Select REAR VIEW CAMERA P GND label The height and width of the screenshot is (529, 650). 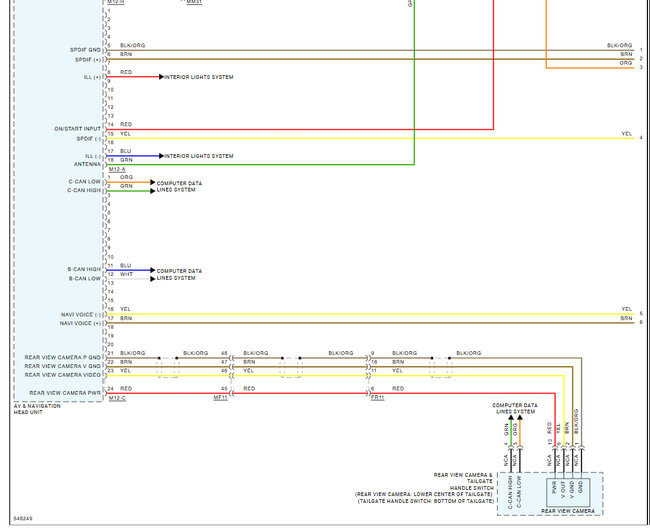[63, 357]
